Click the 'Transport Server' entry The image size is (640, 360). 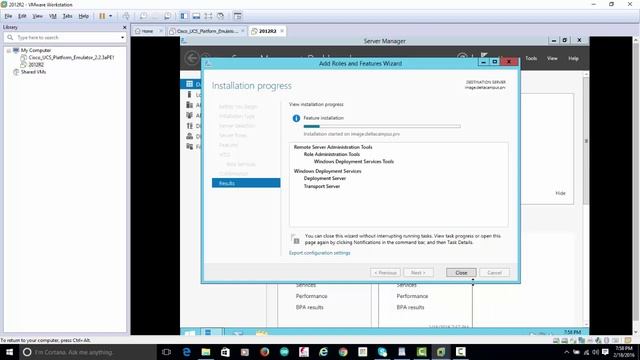(322, 186)
